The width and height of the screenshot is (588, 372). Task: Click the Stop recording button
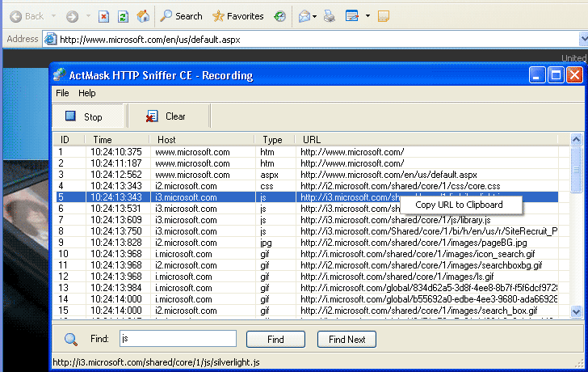88,116
